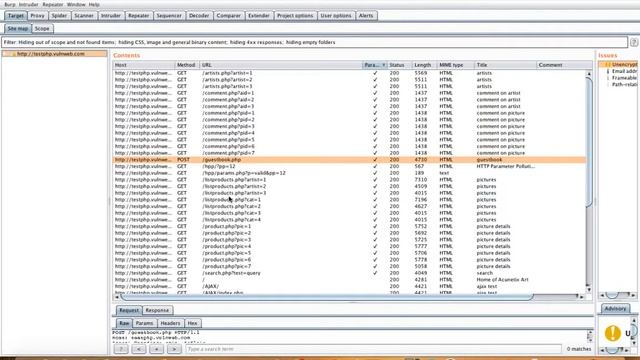Switch to the Decoder tab
The height and width of the screenshot is (360, 640).
pyautogui.click(x=199, y=16)
